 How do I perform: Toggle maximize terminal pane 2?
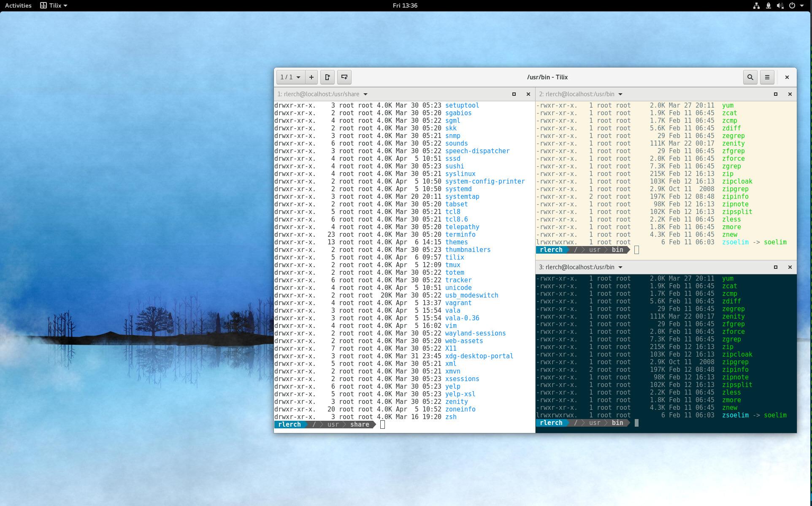pos(775,94)
